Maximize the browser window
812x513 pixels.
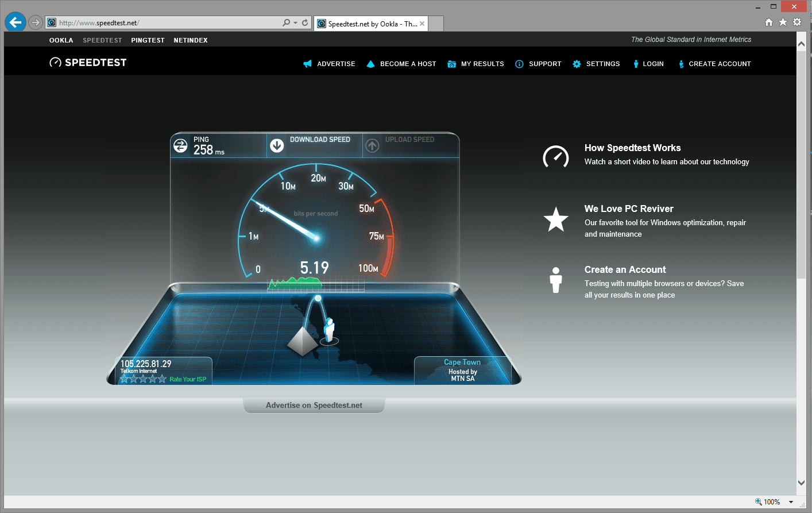774,7
